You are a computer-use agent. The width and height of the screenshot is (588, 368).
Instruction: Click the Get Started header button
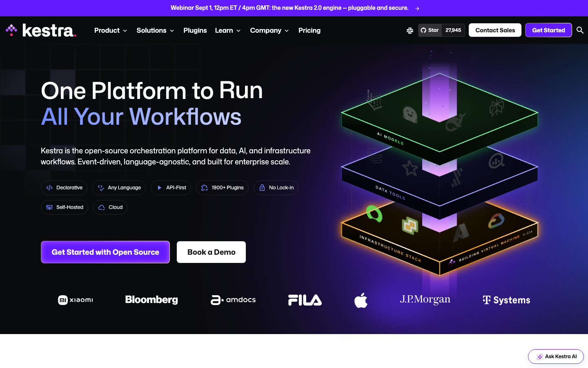tap(548, 30)
